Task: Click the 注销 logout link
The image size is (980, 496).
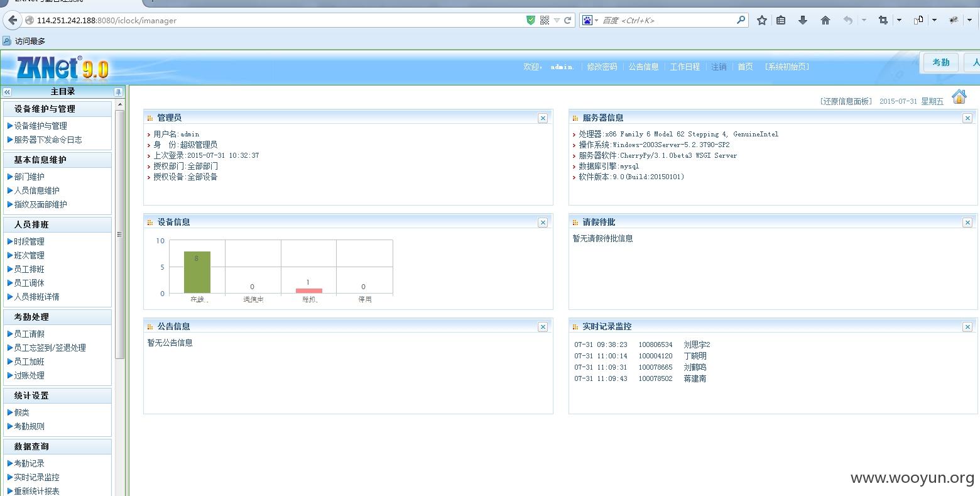Action: coord(719,67)
